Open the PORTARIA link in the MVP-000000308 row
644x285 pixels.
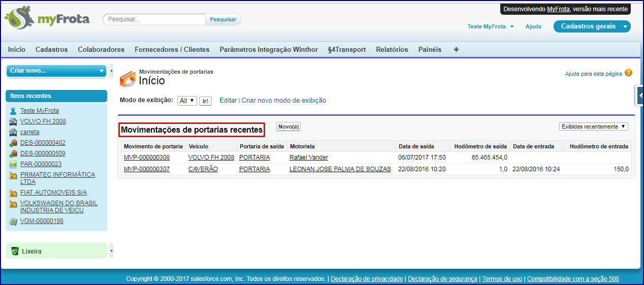[x=254, y=157]
